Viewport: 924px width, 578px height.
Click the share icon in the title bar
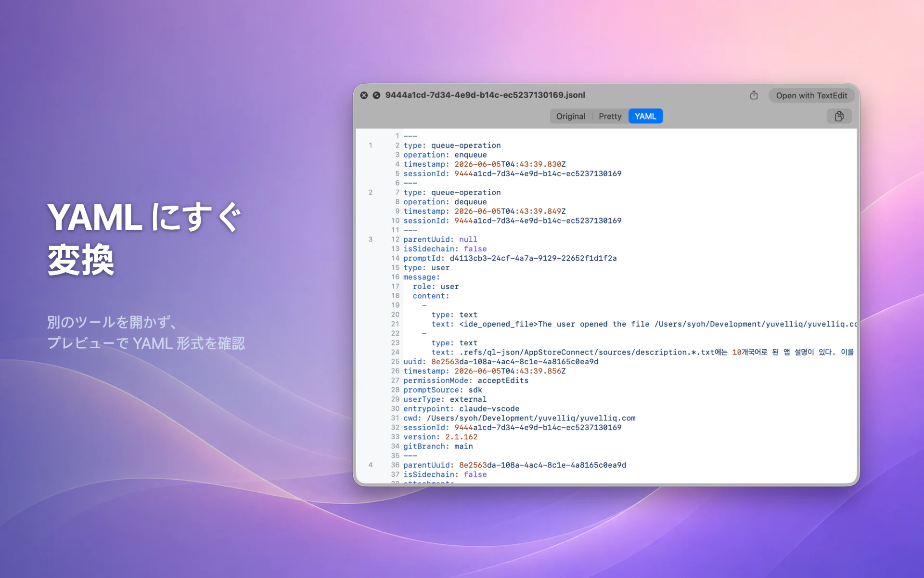[754, 95]
